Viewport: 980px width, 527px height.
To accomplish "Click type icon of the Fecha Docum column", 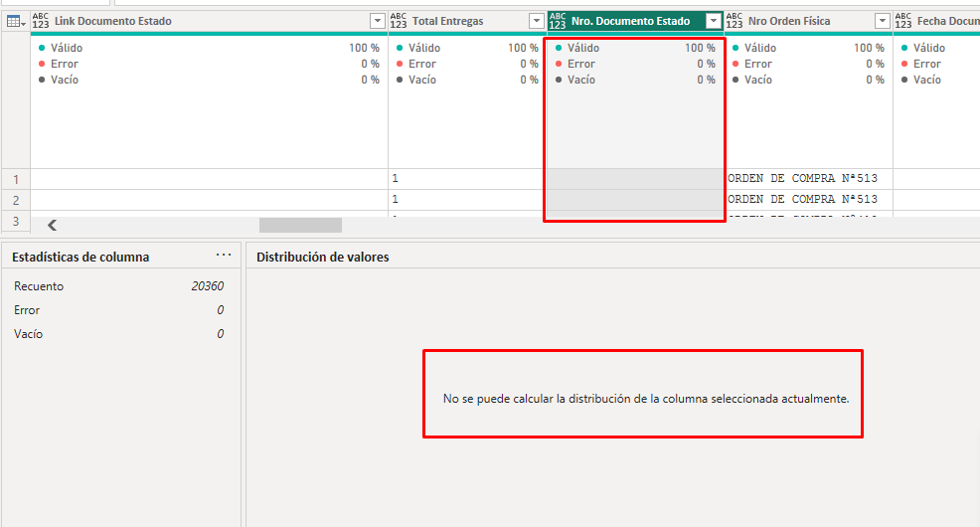I will coord(902,21).
